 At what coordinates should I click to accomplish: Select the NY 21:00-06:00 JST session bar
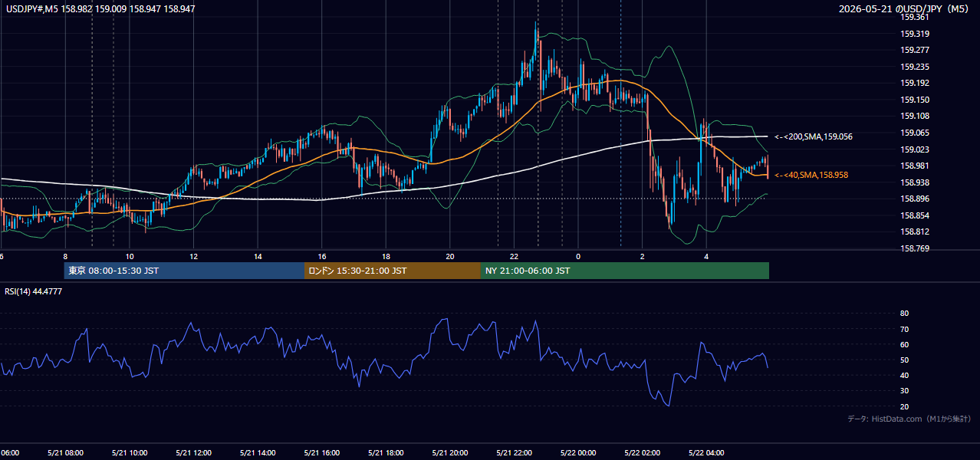(x=625, y=271)
